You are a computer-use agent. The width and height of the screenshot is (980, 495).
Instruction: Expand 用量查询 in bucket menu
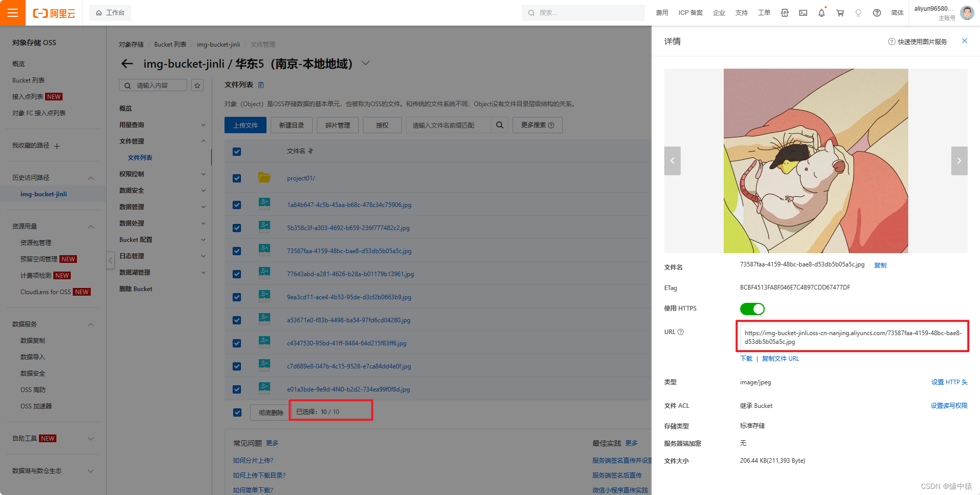(203, 125)
